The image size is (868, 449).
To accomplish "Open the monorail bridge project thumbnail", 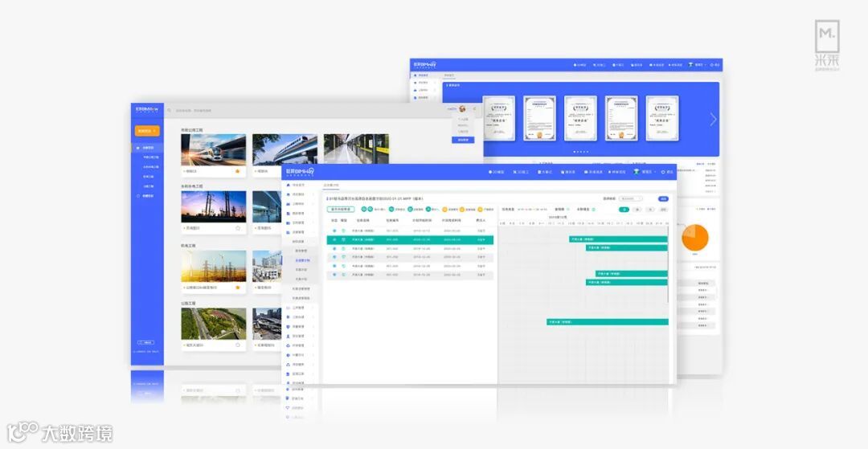I will tap(285, 149).
